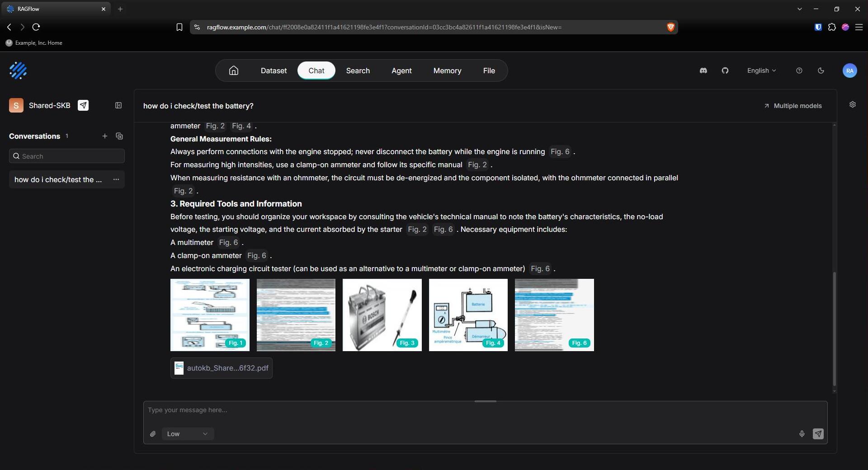Click the '3. Required Tools and Information' heading
This screenshot has width=868, height=470.
(236, 204)
